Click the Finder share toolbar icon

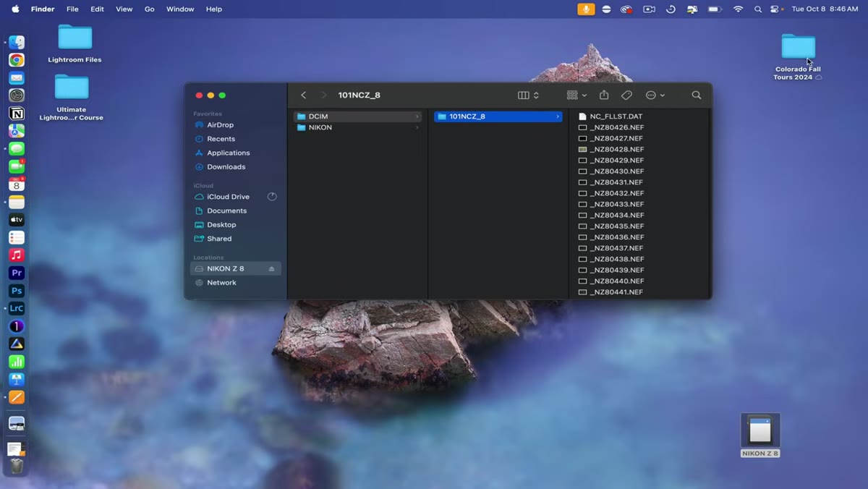pyautogui.click(x=604, y=95)
